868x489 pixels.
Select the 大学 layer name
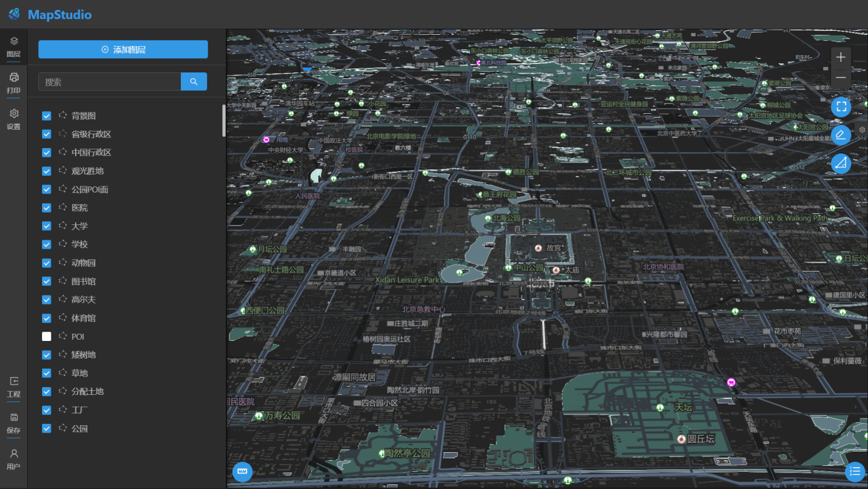(80, 226)
